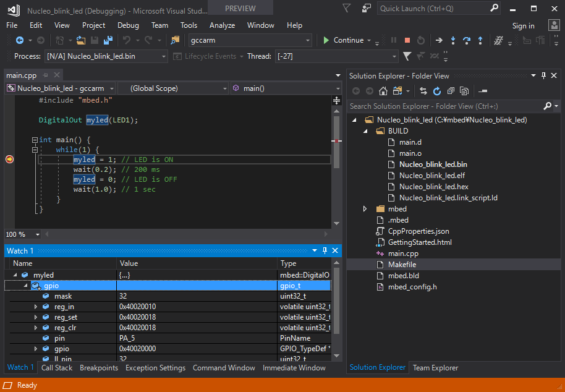Open the Process dropdown showing Nucleo_blink_led.bin
Viewport: 565px width, 392px height.
[164, 56]
